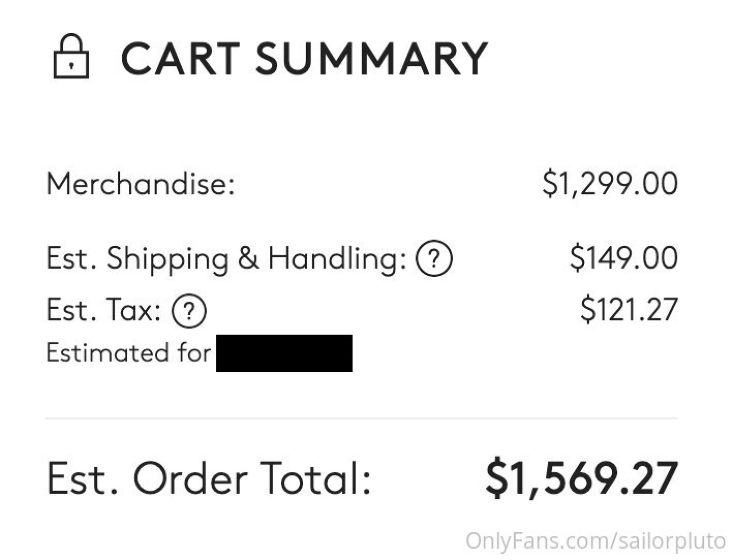Image resolution: width=732 pixels, height=560 pixels.
Task: Click the OnlyFans.com/sailorpluto watermark
Action: [x=595, y=540]
